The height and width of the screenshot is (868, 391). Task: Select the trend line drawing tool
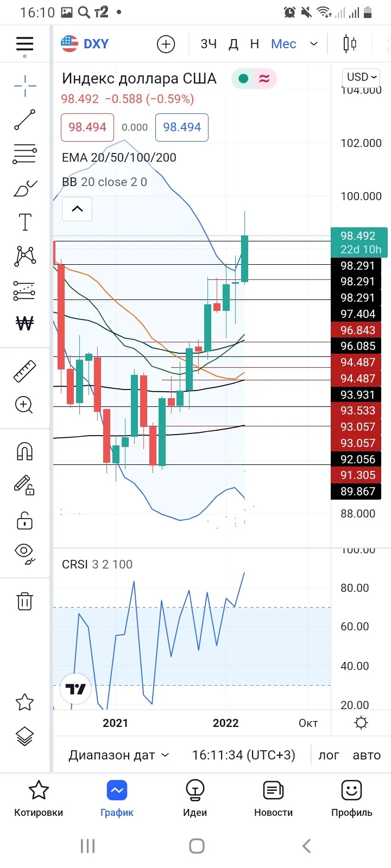[x=25, y=119]
